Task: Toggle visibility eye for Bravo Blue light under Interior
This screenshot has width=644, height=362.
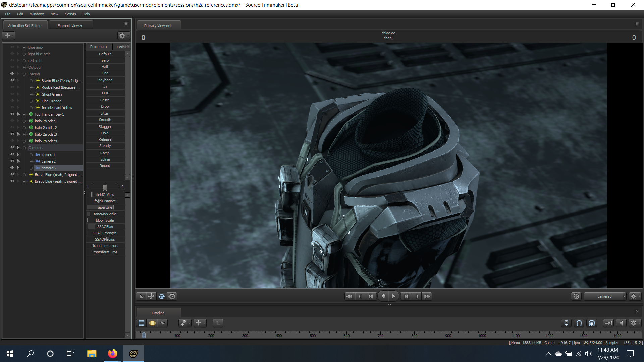Action: pyautogui.click(x=12, y=80)
